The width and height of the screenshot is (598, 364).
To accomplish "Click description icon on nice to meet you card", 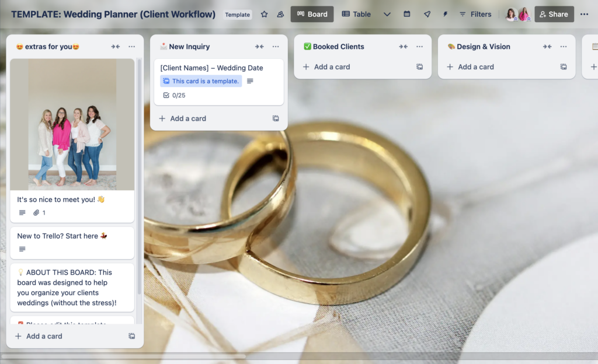I will [x=22, y=213].
